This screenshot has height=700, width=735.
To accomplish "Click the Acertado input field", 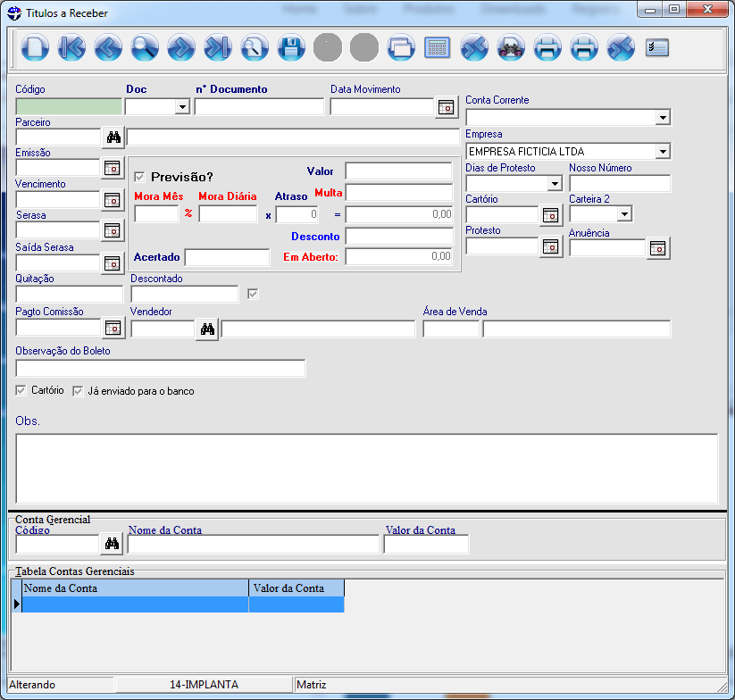I will pyautogui.click(x=228, y=257).
